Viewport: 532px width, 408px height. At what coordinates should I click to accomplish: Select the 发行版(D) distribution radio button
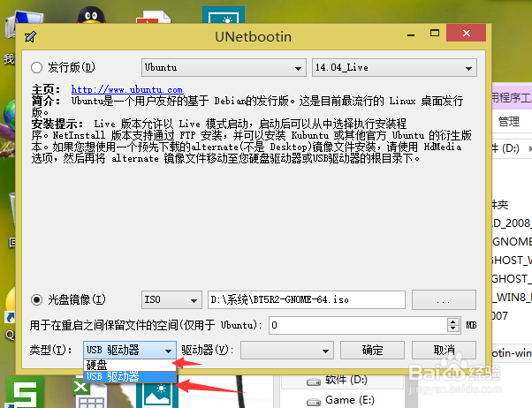click(x=36, y=67)
